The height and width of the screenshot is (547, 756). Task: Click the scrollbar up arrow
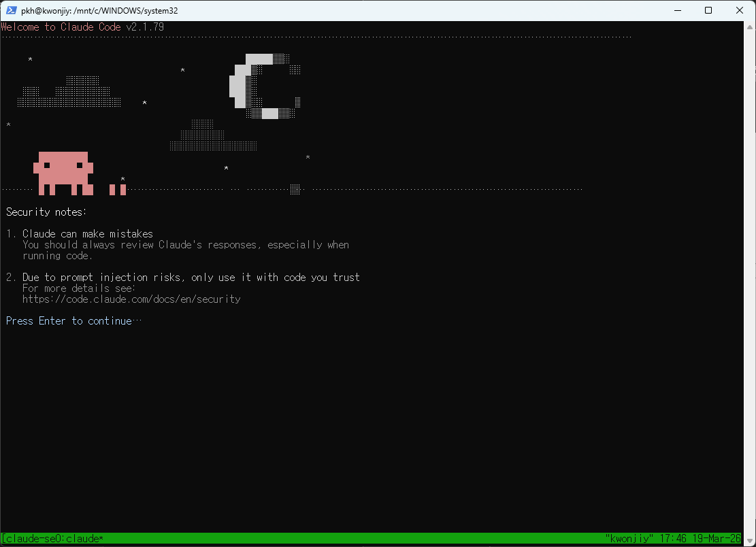coord(750,27)
